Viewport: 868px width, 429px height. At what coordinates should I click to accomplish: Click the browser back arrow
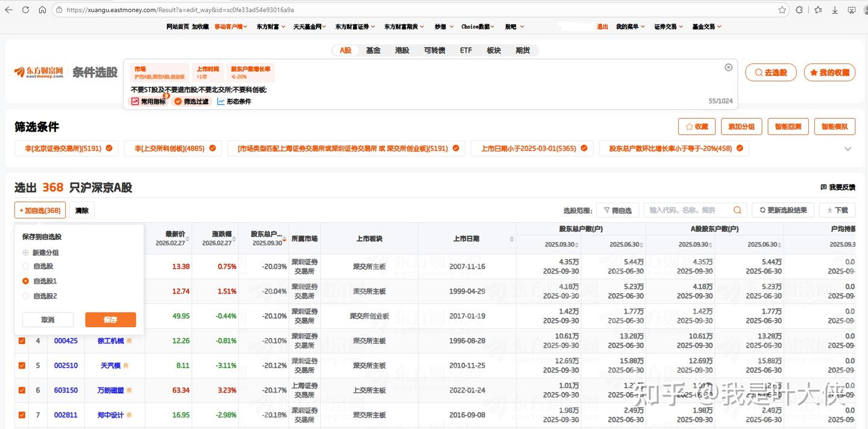pyautogui.click(x=8, y=10)
